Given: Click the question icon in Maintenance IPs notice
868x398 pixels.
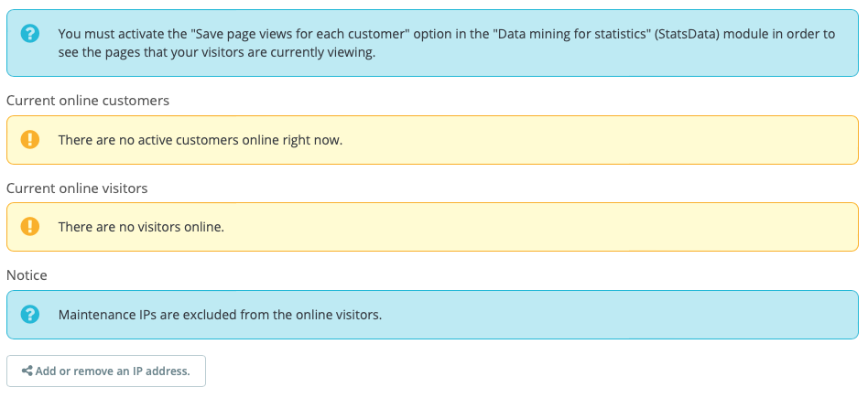Looking at the screenshot, I should [x=30, y=314].
